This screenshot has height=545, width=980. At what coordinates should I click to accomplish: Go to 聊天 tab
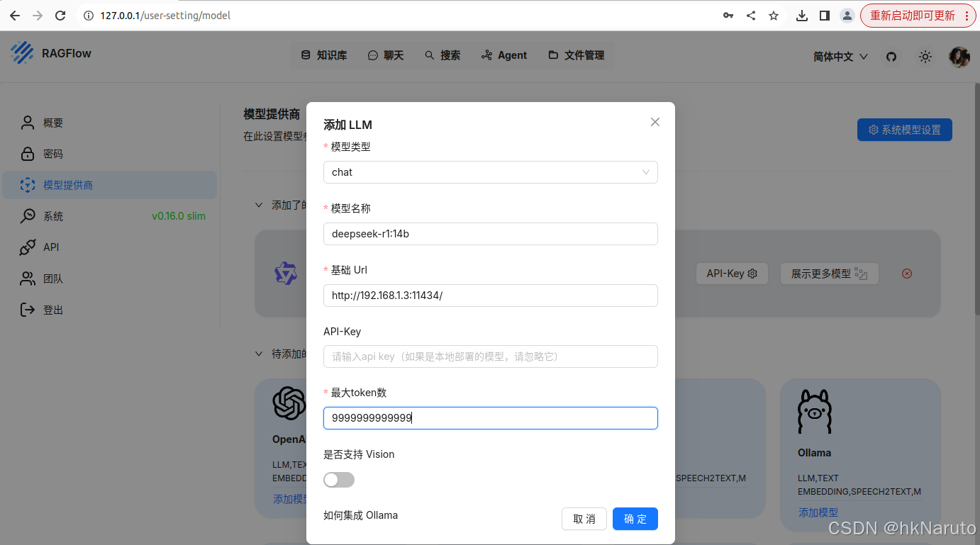click(386, 55)
